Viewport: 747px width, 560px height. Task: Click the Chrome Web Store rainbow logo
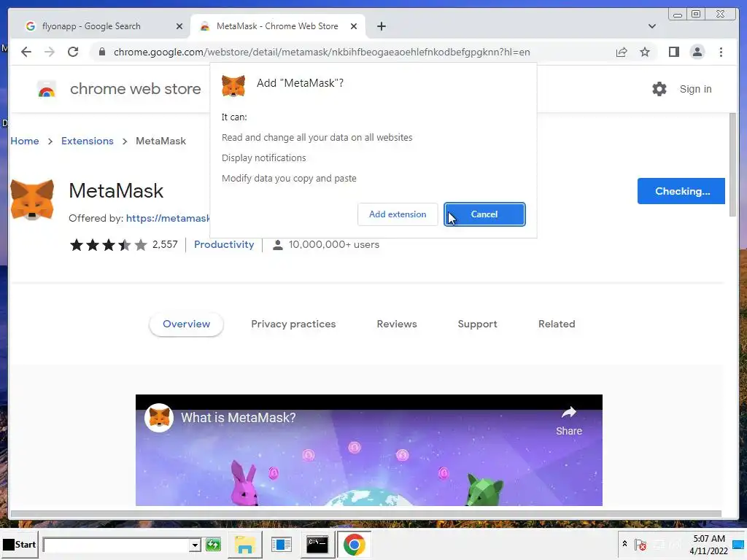point(47,89)
